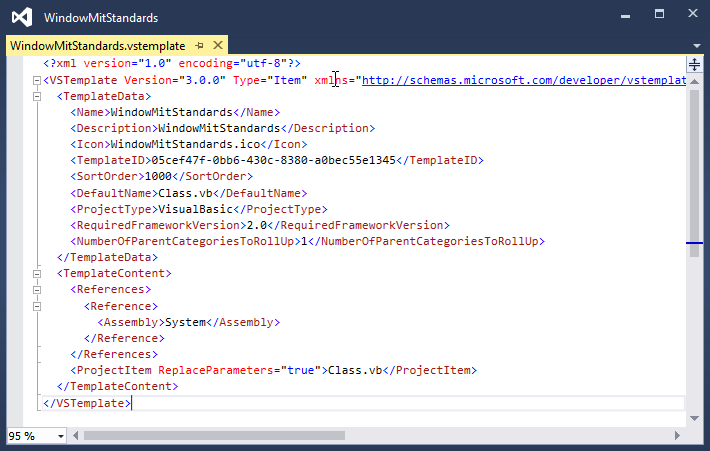Collapse the References node
The image size is (710, 451).
click(36, 289)
